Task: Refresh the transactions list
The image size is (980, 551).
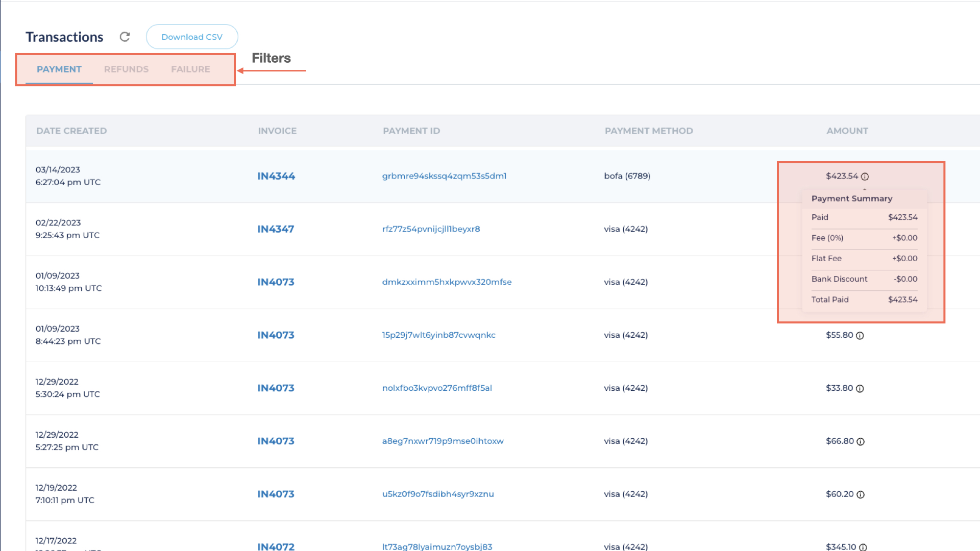Action: pyautogui.click(x=124, y=37)
